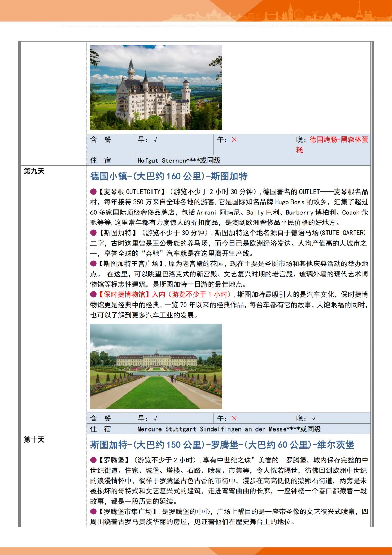The image size is (392, 555).
Task: Click Eiffel Tower silhouette in header banner
Action: coord(360,10)
